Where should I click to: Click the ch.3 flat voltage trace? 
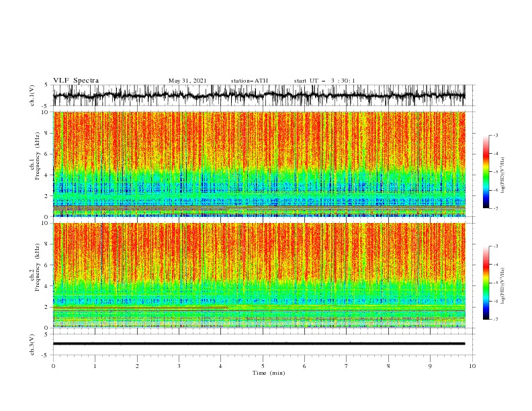point(259,344)
